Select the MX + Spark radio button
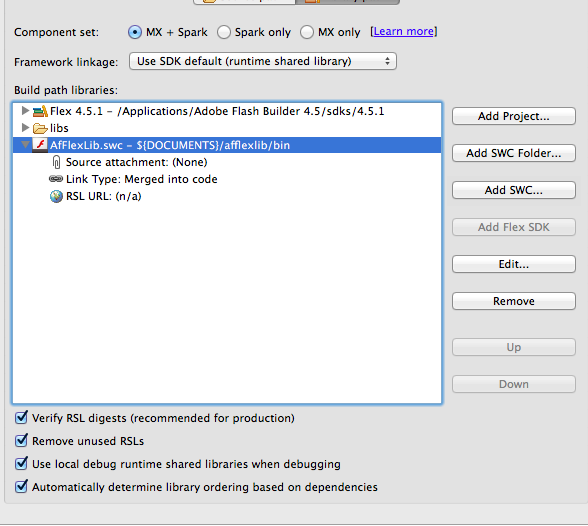The height and width of the screenshot is (526, 588). [x=135, y=32]
